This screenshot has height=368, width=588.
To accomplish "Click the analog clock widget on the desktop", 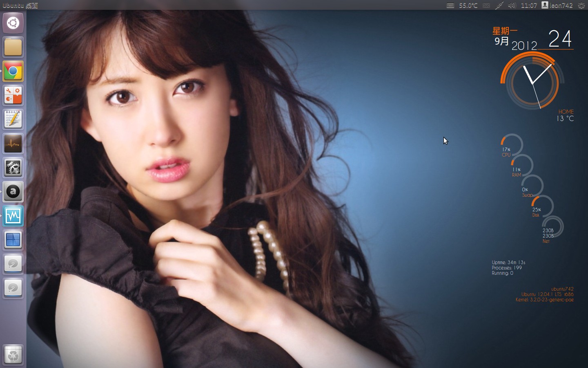I will (532, 82).
